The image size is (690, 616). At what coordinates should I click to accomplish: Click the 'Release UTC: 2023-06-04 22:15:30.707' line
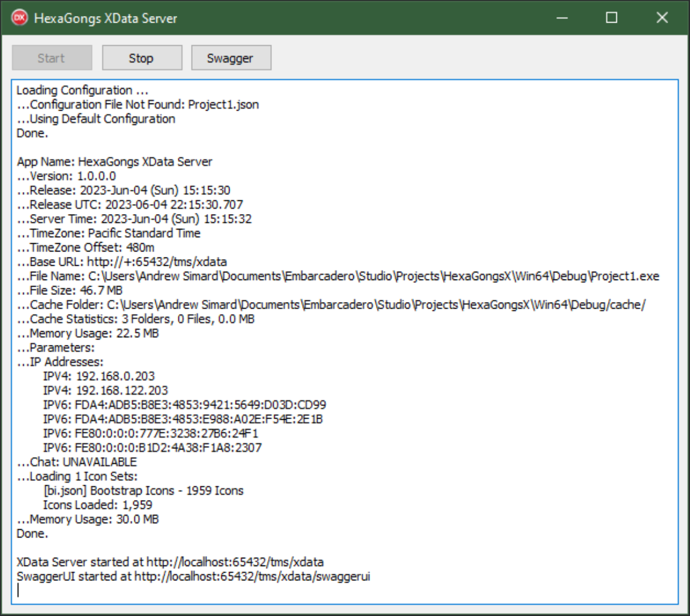click(130, 205)
